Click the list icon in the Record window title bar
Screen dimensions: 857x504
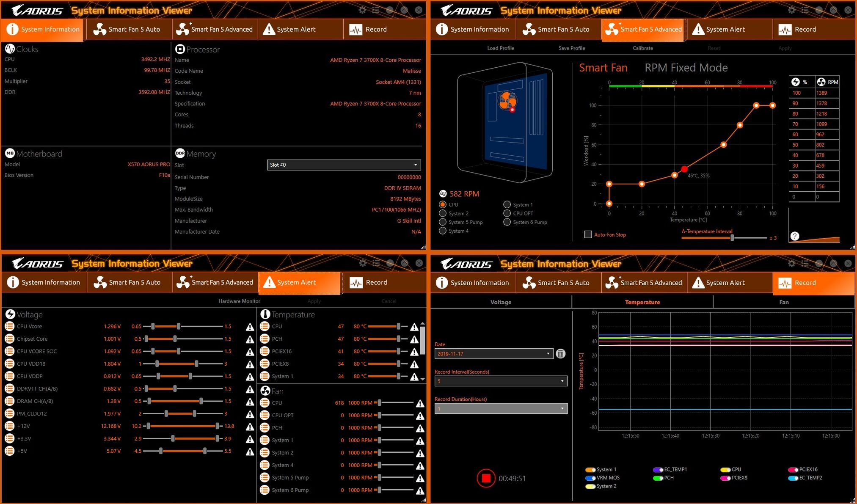(x=805, y=263)
